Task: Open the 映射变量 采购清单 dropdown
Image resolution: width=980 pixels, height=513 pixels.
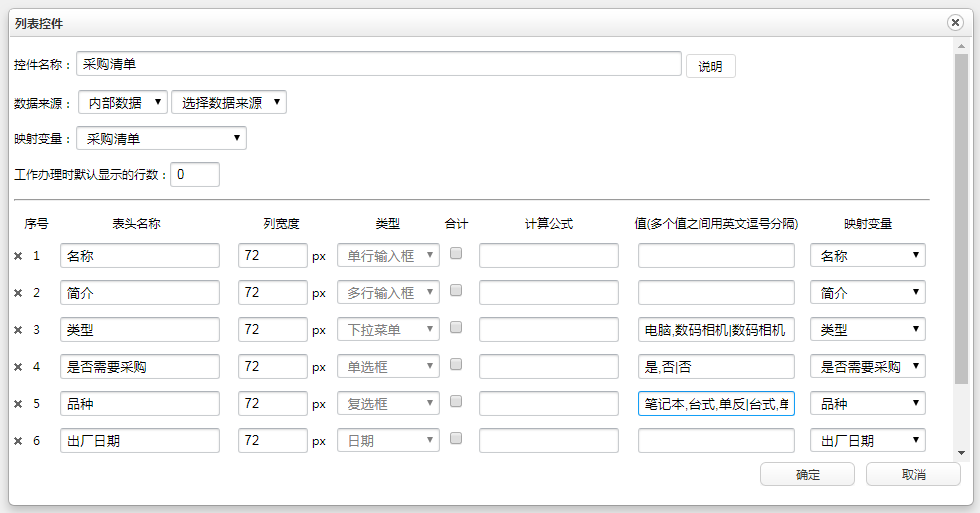Action: (161, 138)
